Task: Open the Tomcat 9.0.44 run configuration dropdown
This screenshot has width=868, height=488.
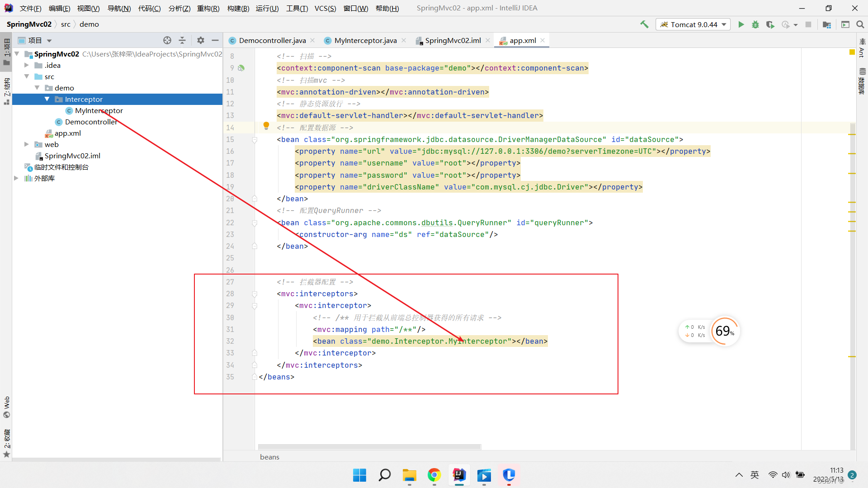Action: pos(693,24)
